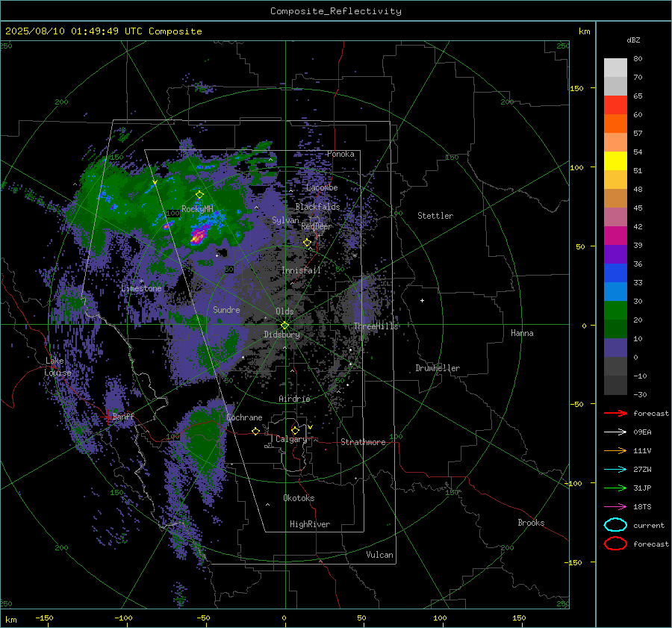Click the Drumheller town label
The width and height of the screenshot is (672, 628).
pyautogui.click(x=438, y=368)
